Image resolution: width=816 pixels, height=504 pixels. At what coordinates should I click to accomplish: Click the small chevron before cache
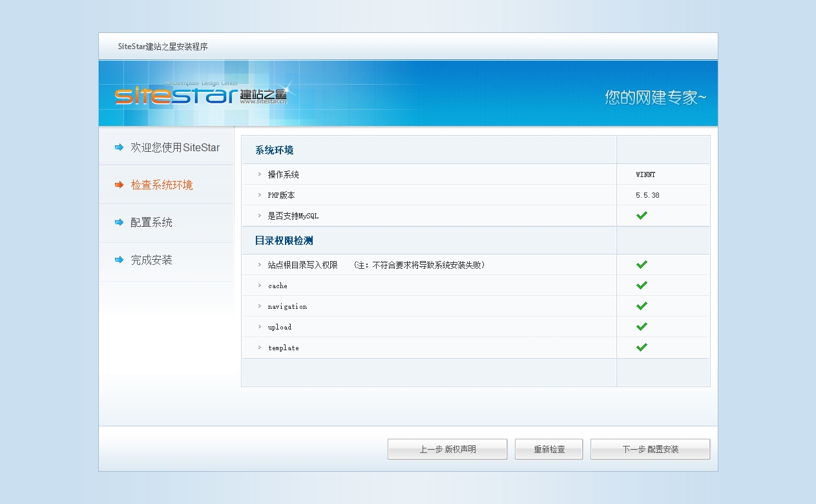[260, 286]
